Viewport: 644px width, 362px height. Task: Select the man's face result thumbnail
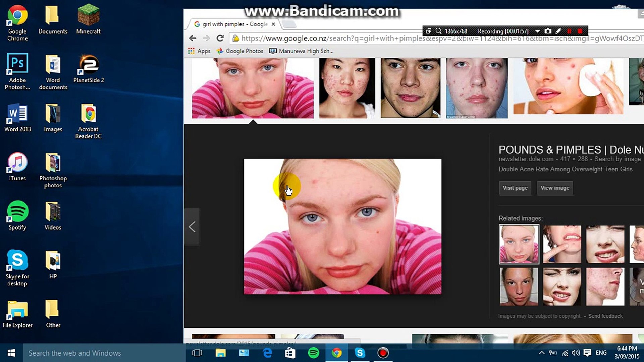point(411,88)
